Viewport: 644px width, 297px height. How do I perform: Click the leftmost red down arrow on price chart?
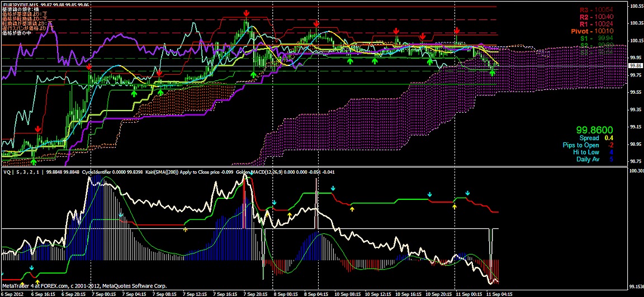(37, 129)
